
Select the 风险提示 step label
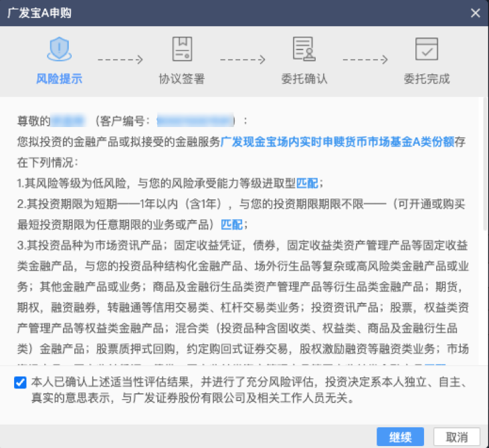click(59, 79)
